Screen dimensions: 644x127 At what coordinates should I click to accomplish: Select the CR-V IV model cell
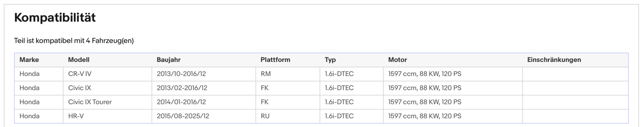108,74
